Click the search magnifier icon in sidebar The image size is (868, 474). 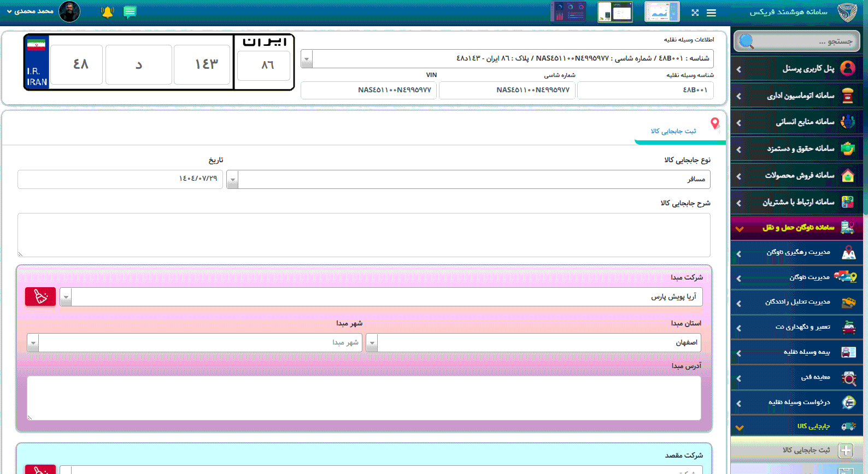pos(747,41)
